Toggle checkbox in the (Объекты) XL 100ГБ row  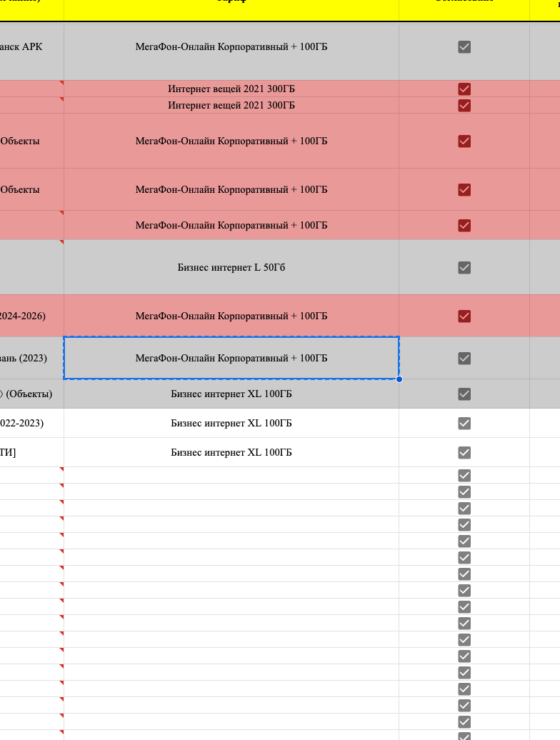point(464,394)
